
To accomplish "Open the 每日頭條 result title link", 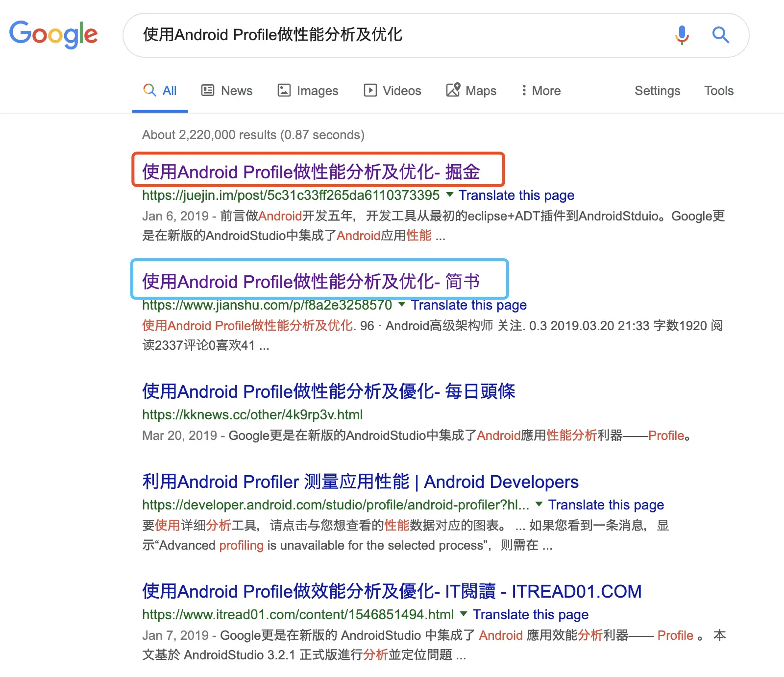I will pyautogui.click(x=329, y=391).
